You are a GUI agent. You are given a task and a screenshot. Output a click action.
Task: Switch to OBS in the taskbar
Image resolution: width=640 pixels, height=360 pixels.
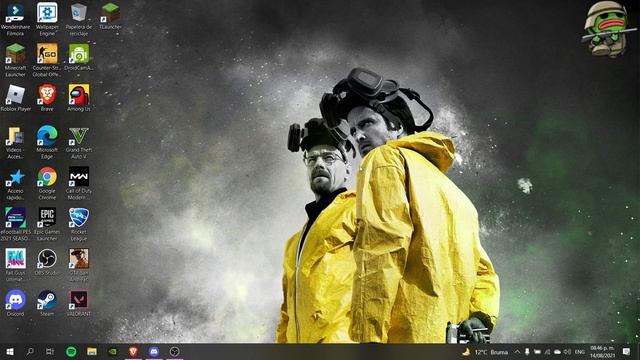(x=174, y=351)
